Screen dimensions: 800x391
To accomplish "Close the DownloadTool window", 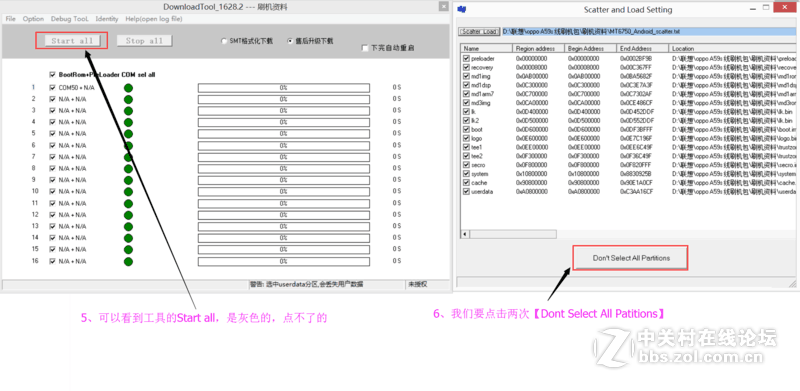I will 443,6.
